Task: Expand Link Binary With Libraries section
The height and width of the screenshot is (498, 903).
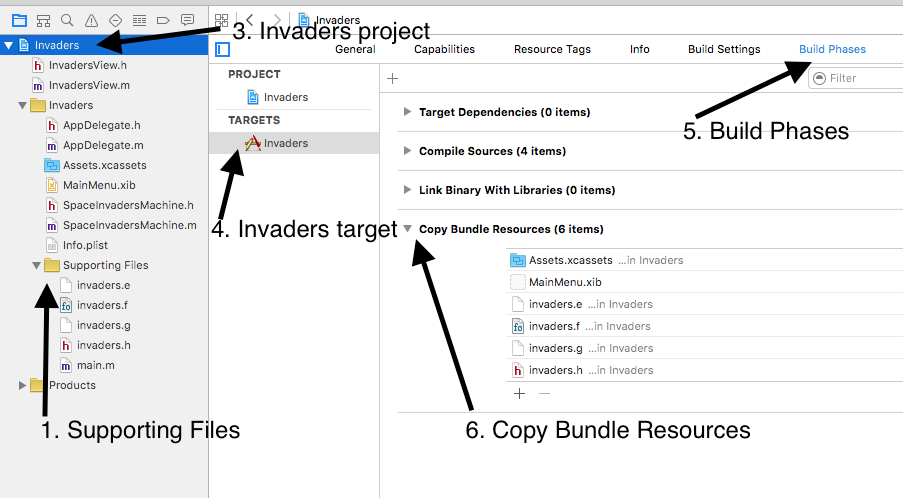Action: pyautogui.click(x=407, y=189)
